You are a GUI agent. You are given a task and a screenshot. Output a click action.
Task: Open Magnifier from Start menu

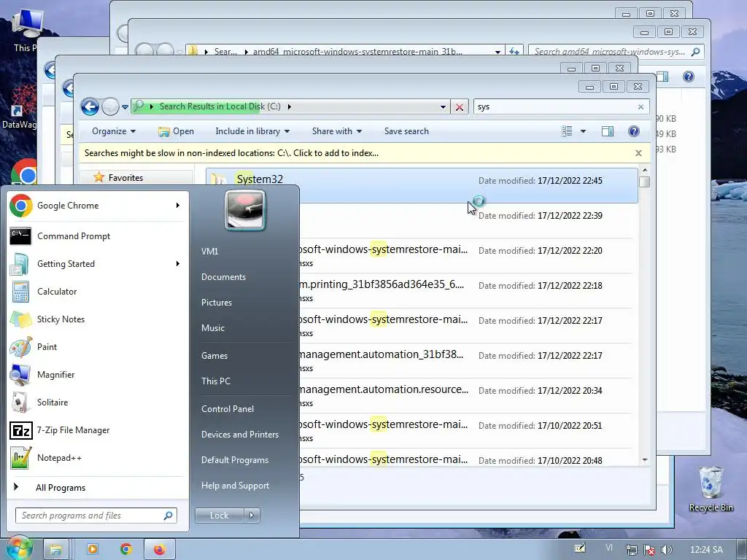coord(97,375)
